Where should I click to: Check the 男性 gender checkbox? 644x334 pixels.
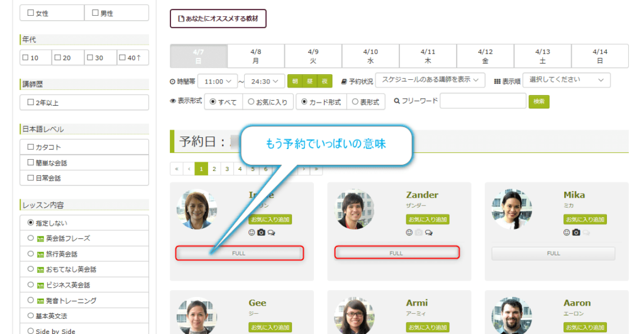(x=96, y=13)
